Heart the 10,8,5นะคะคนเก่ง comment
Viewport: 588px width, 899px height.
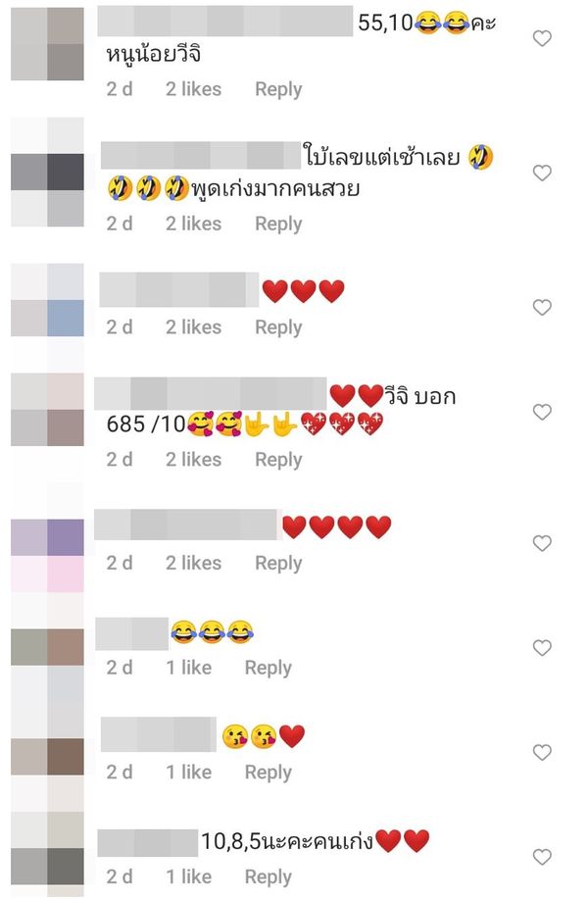pyautogui.click(x=542, y=857)
